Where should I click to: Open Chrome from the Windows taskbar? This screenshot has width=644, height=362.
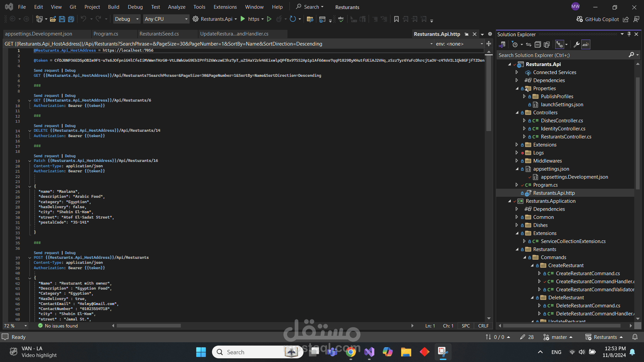pyautogui.click(x=351, y=352)
